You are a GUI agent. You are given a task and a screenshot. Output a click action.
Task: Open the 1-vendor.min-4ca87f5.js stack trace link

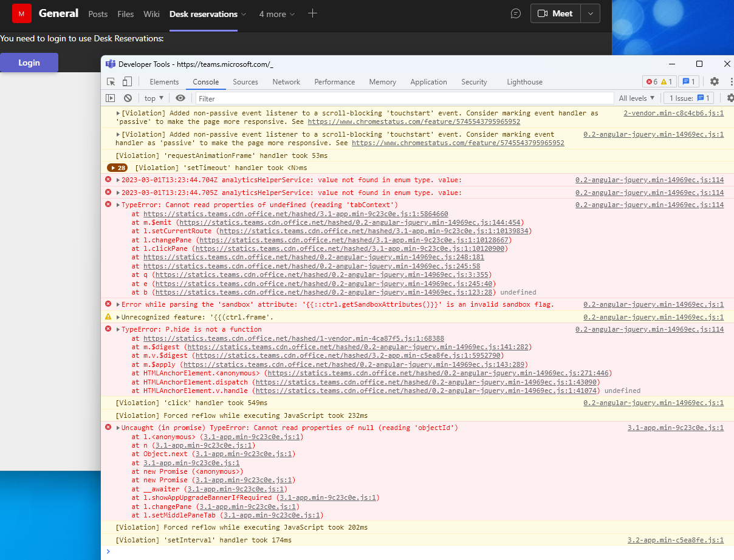293,338
